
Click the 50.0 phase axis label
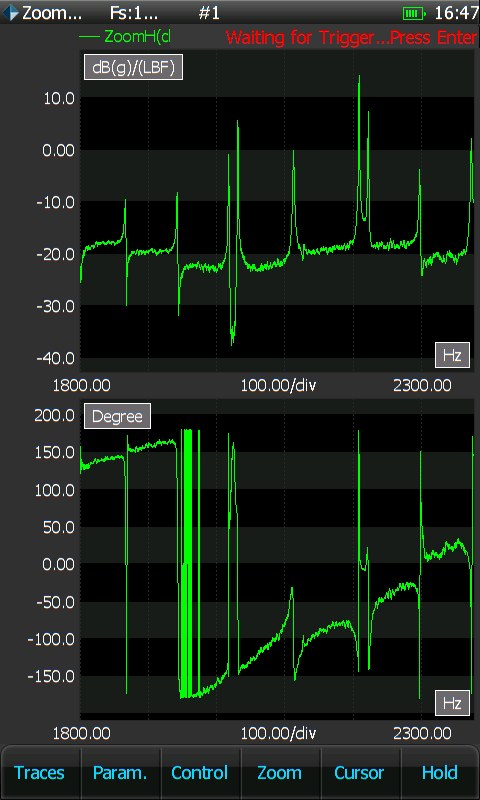pyautogui.click(x=60, y=527)
